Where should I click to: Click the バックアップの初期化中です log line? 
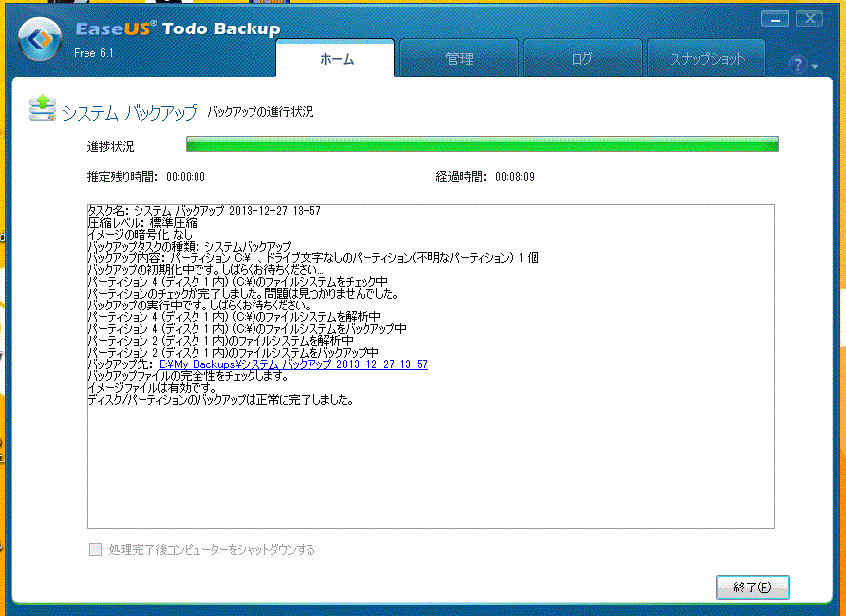click(x=206, y=270)
